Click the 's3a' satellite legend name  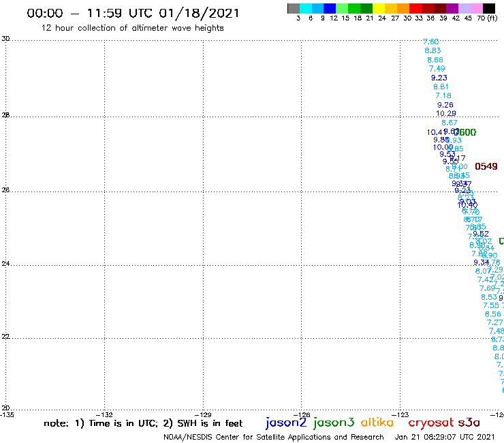coord(469,423)
